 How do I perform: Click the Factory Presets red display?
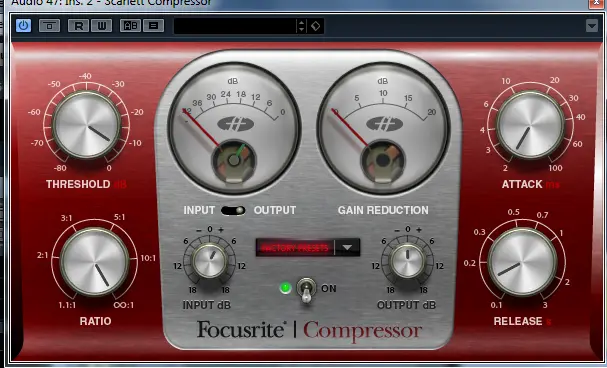295,248
